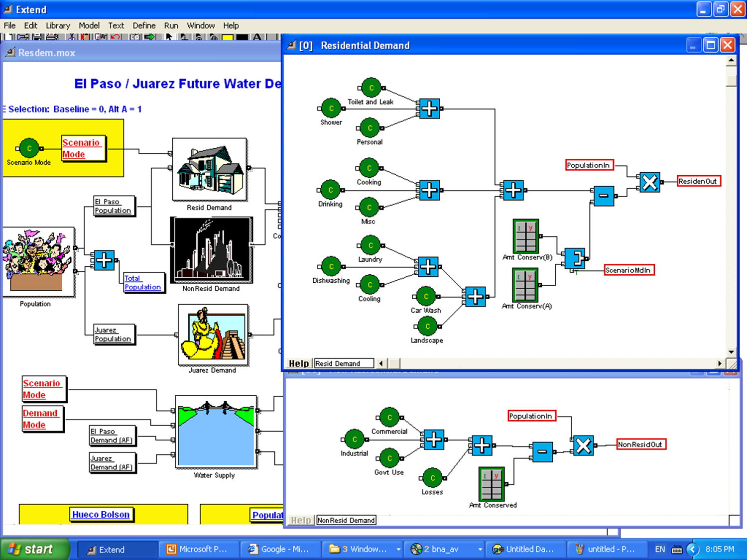The height and width of the screenshot is (560, 747).
Task: Click Resid Demand name field at window bottom
Action: (344, 363)
